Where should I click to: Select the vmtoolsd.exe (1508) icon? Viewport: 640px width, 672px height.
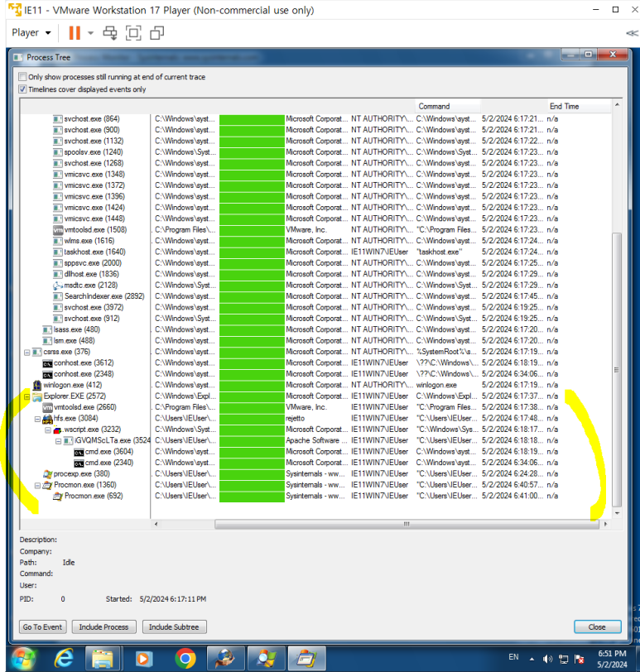(x=58, y=230)
